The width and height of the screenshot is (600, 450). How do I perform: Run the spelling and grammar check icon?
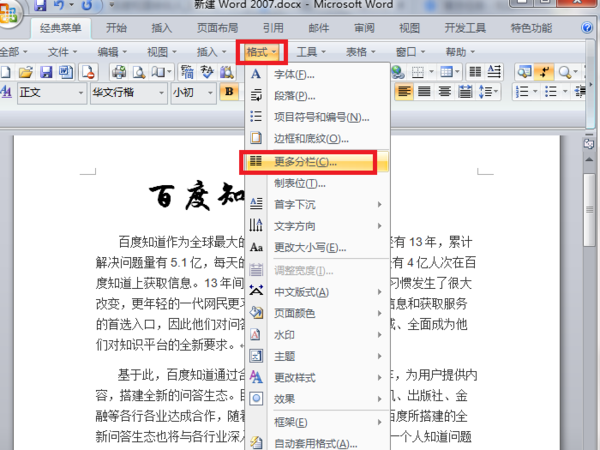(x=207, y=72)
